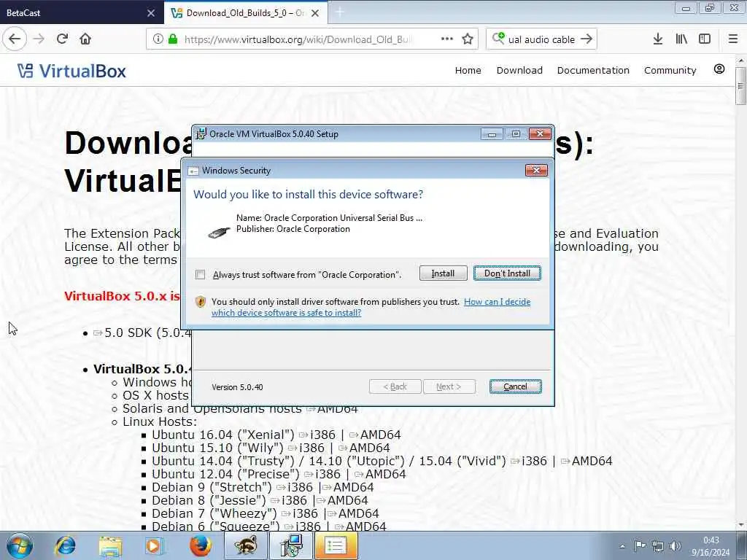Open the Firefox library icon
This screenshot has width=747, height=560.
coord(681,39)
